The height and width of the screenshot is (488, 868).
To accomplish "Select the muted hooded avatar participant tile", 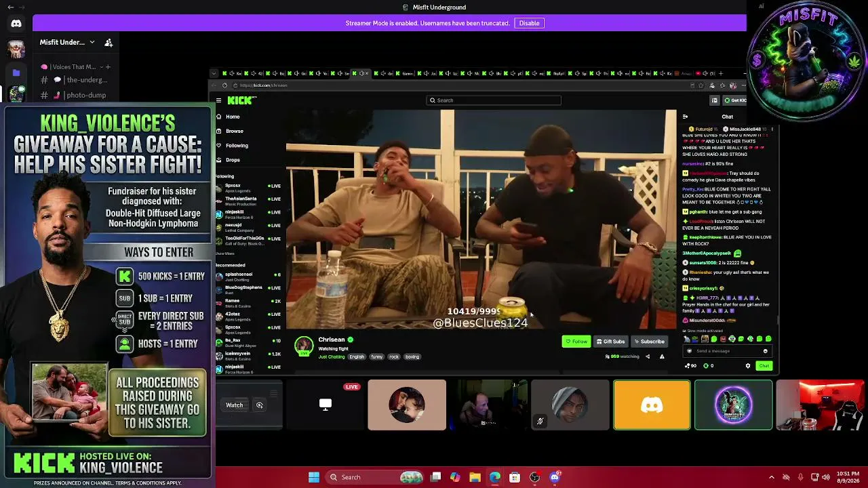I will [x=570, y=405].
